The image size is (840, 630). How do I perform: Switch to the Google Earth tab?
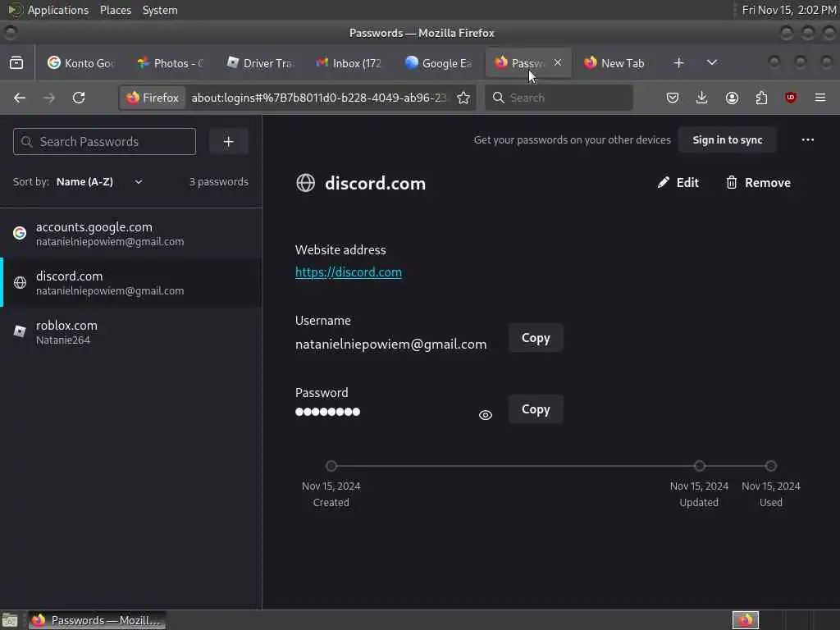pos(438,63)
